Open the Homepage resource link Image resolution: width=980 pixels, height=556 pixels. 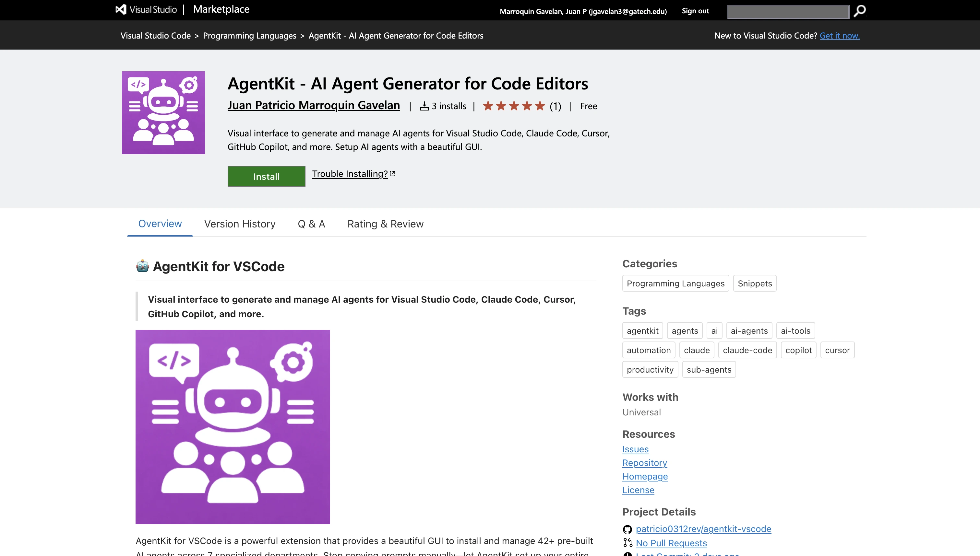coord(645,477)
